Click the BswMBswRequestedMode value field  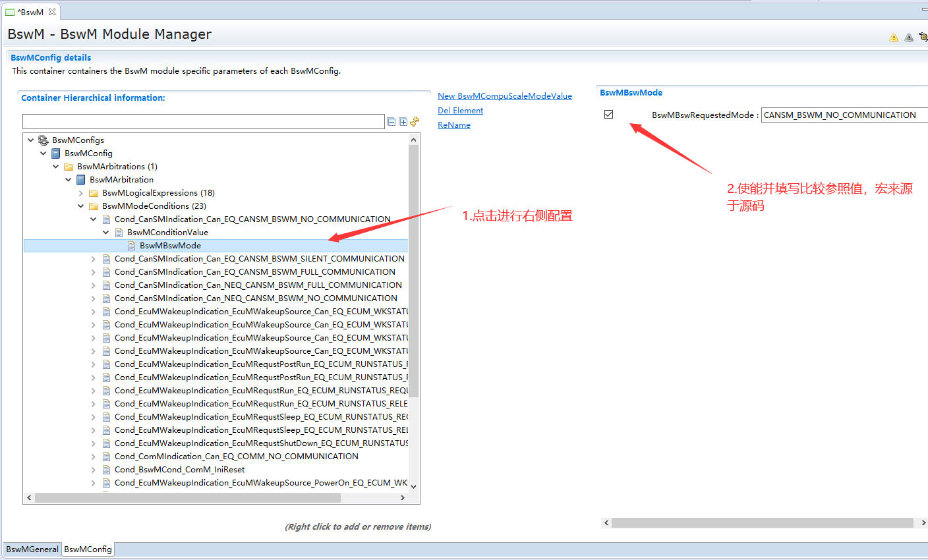pyautogui.click(x=842, y=115)
